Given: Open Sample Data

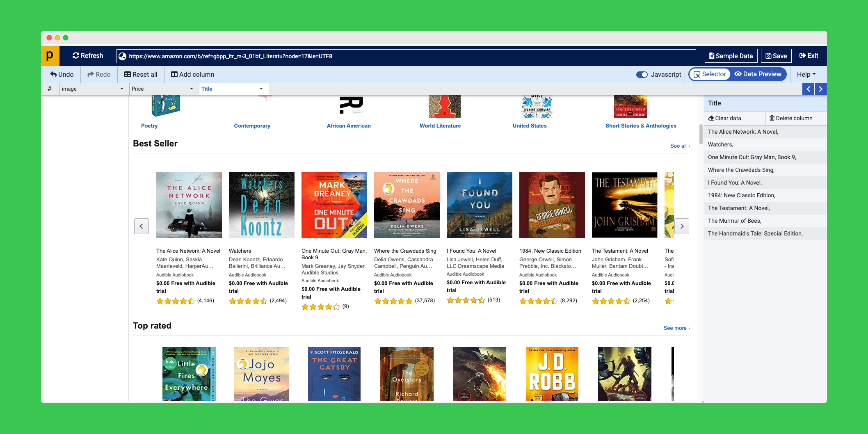Looking at the screenshot, I should click(x=731, y=56).
